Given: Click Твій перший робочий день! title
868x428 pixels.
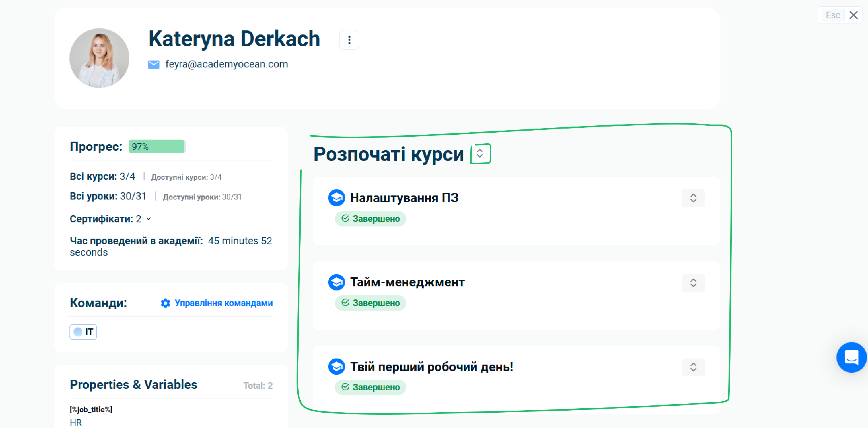Looking at the screenshot, I should [x=432, y=367].
